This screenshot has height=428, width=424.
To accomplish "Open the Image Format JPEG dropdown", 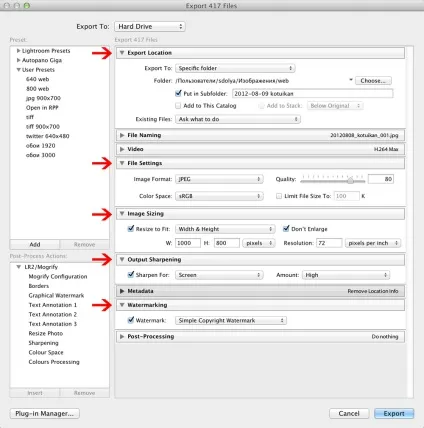I will pos(219,179).
